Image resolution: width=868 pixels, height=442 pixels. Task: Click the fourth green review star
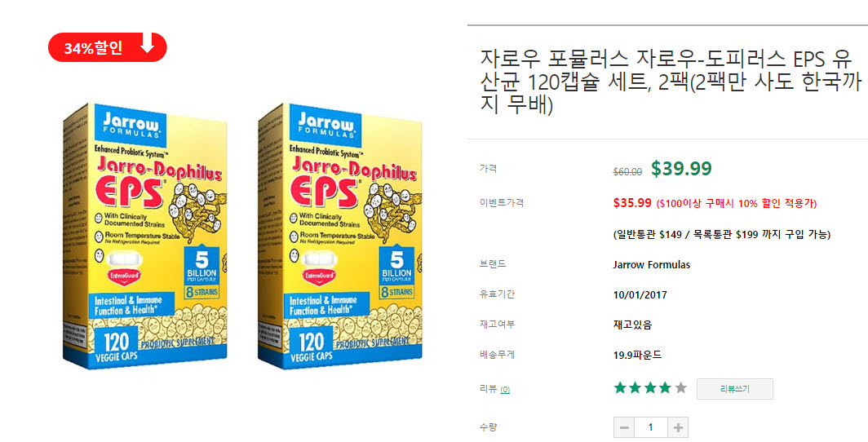[x=665, y=388]
